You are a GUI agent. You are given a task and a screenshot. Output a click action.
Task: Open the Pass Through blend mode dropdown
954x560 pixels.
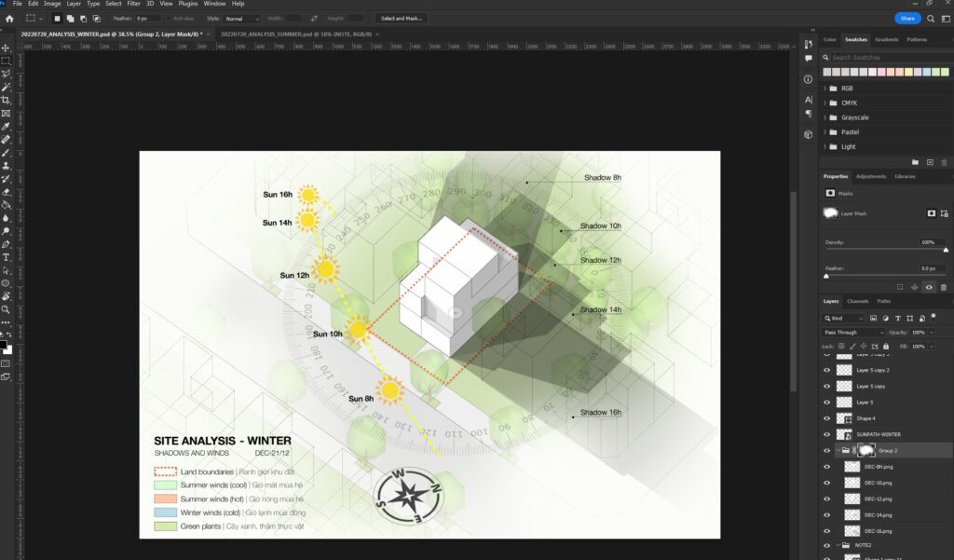click(x=854, y=333)
